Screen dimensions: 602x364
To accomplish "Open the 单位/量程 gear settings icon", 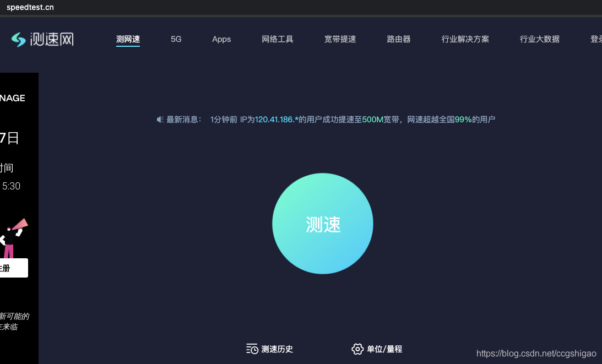I will pos(357,349).
